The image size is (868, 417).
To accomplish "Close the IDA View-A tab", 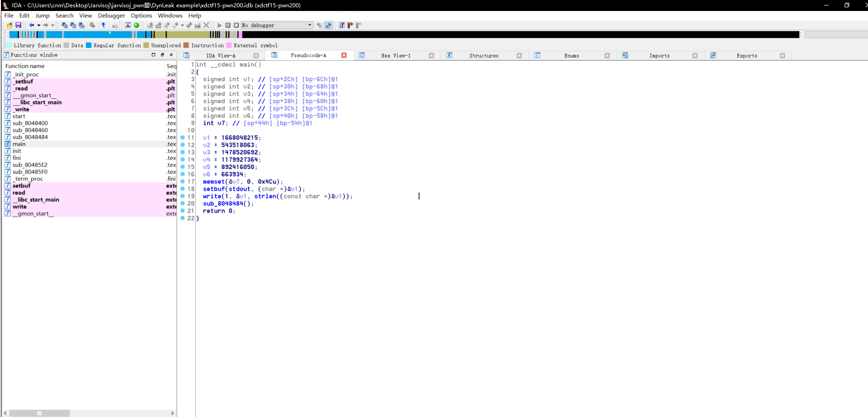I will [x=256, y=56].
